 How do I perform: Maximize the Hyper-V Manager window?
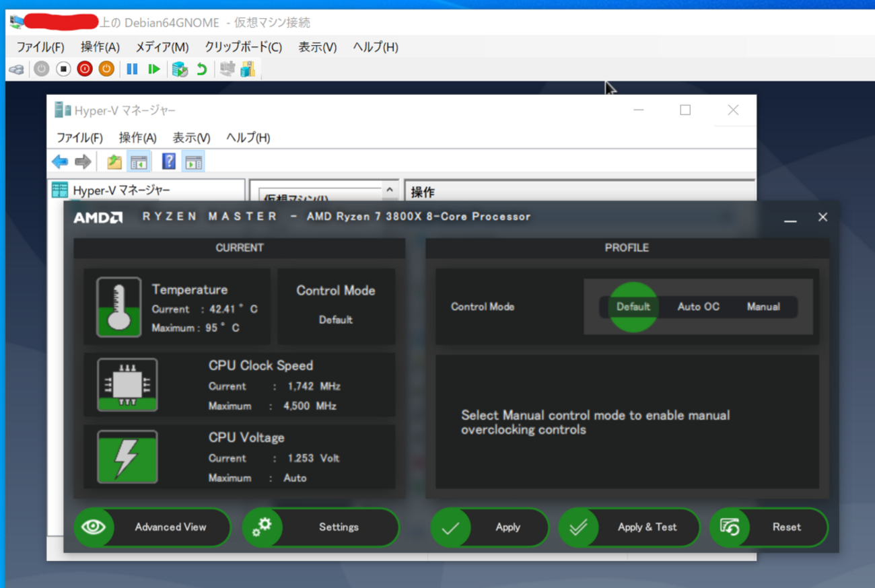[x=685, y=110]
